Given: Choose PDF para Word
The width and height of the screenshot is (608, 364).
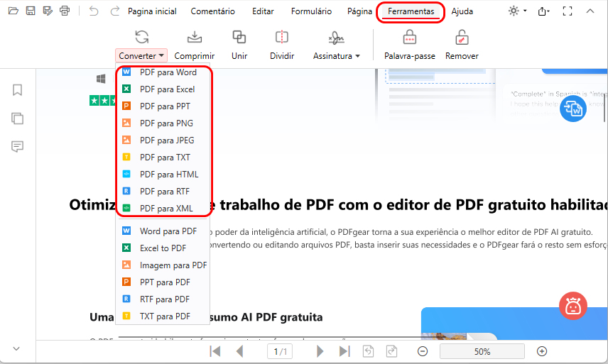Looking at the screenshot, I should (163, 72).
